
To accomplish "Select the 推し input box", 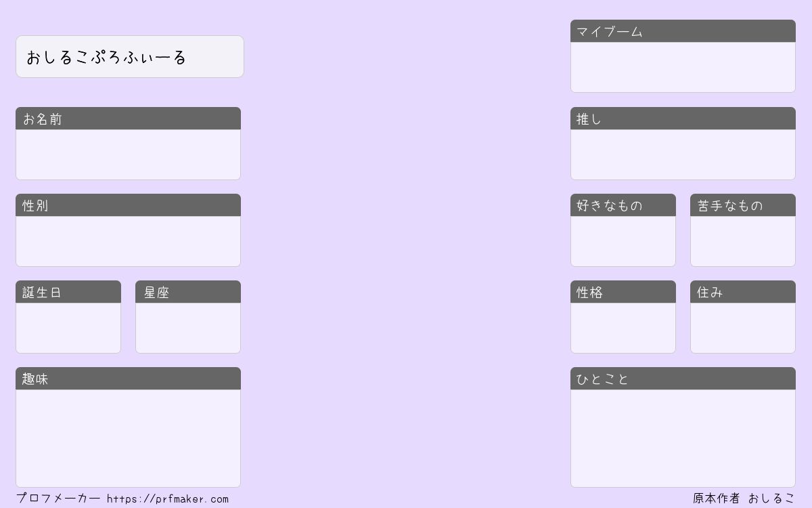I will pyautogui.click(x=683, y=154).
